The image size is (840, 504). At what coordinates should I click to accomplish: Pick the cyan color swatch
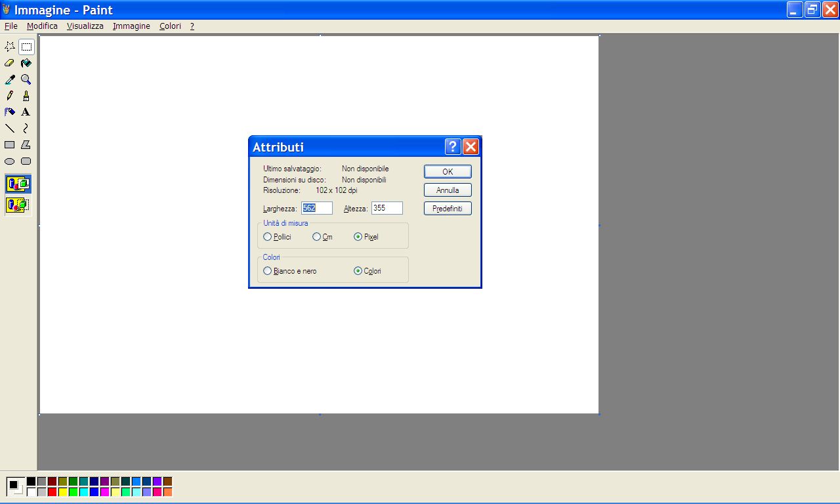[83, 492]
